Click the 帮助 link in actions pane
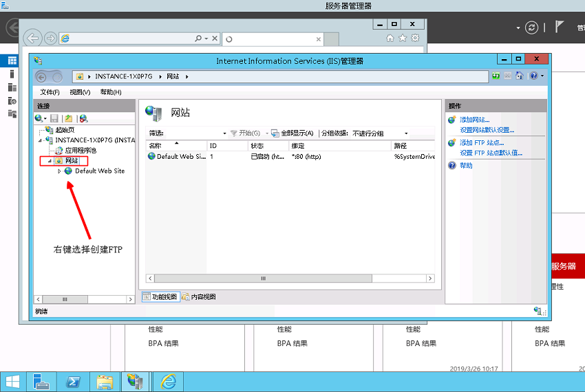Image resolution: width=585 pixels, height=392 pixels. coord(466,166)
